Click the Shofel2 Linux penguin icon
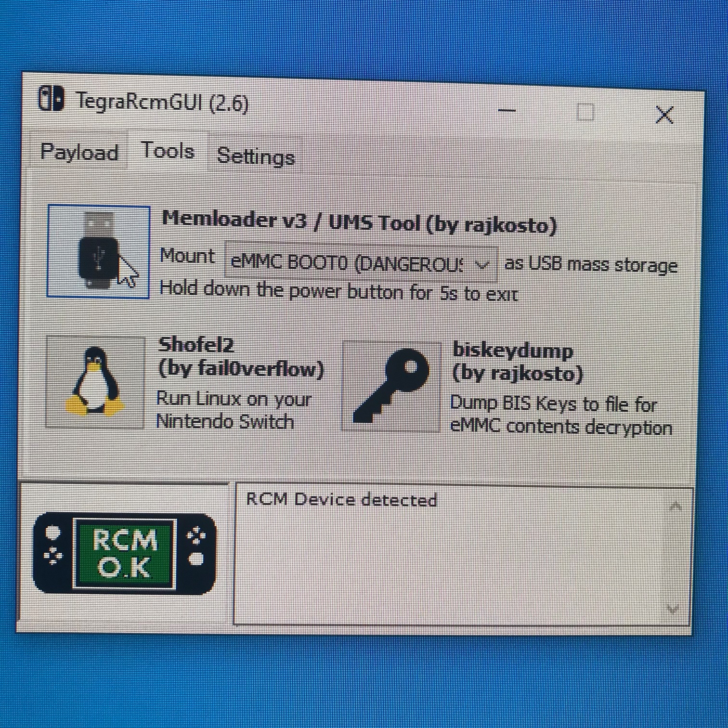This screenshot has height=728, width=728. [x=95, y=382]
